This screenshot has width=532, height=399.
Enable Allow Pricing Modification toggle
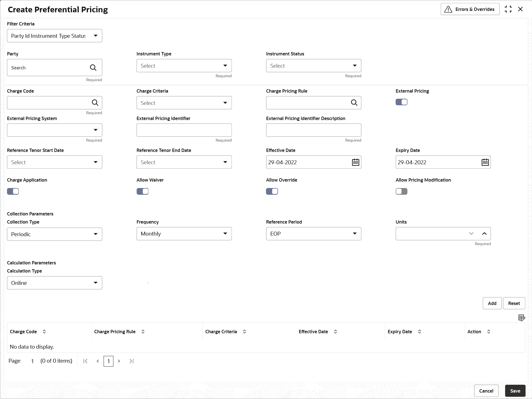click(401, 191)
